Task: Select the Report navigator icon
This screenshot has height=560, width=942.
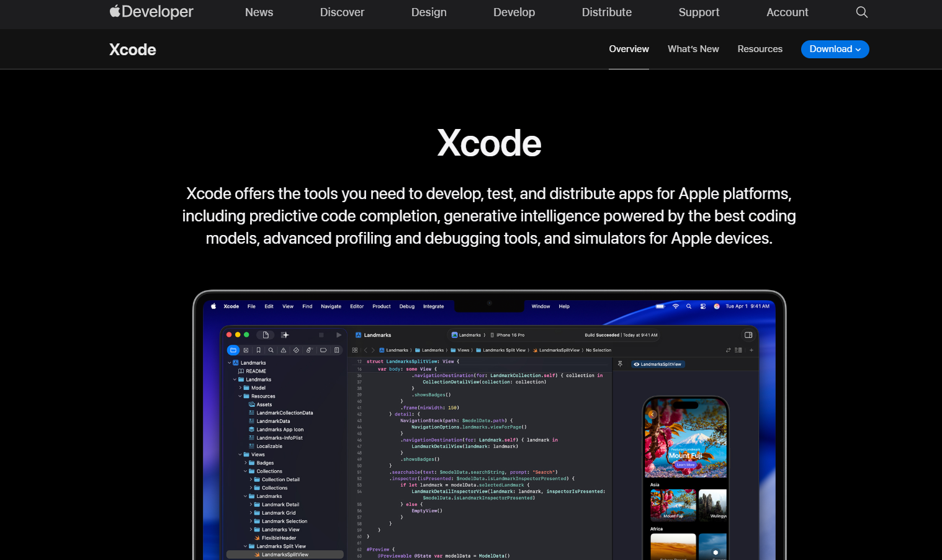Action: (x=337, y=350)
